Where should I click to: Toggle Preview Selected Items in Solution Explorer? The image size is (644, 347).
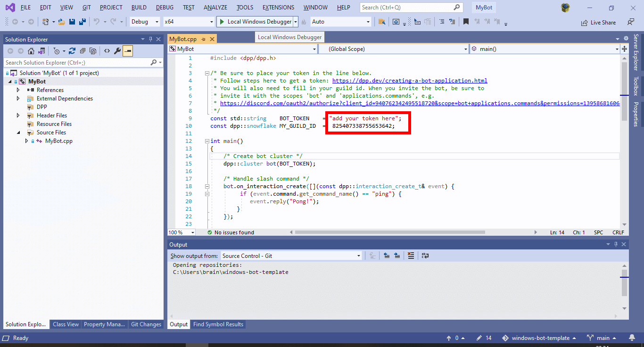[x=128, y=51]
